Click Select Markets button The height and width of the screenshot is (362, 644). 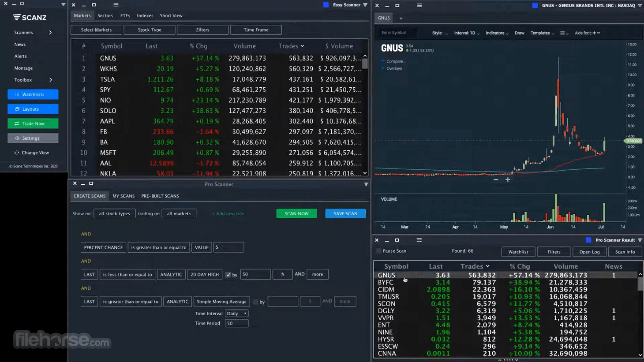point(96,30)
